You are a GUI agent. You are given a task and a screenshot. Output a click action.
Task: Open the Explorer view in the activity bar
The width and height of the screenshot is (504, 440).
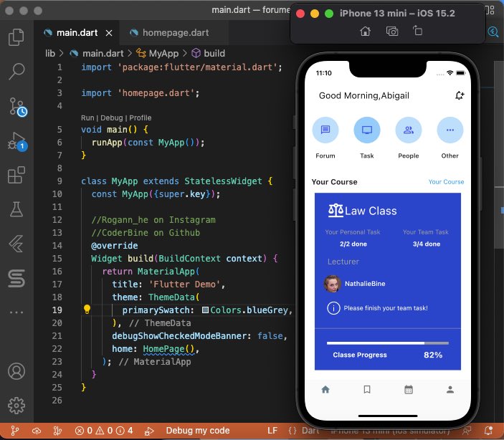click(x=16, y=37)
